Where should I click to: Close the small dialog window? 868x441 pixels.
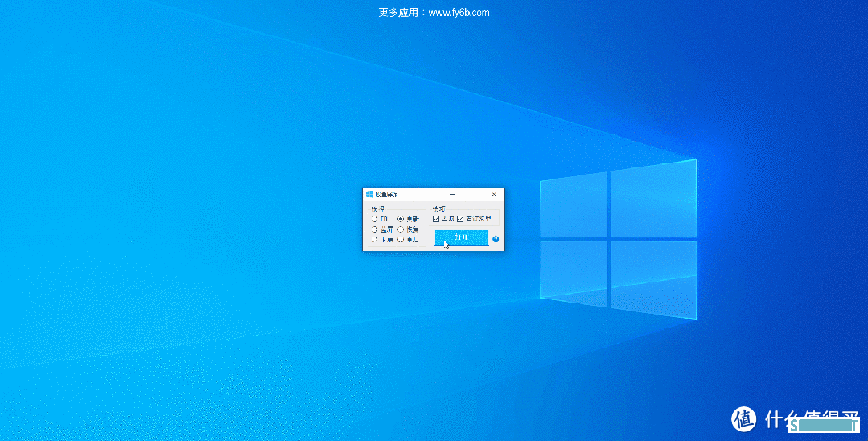[x=494, y=194]
